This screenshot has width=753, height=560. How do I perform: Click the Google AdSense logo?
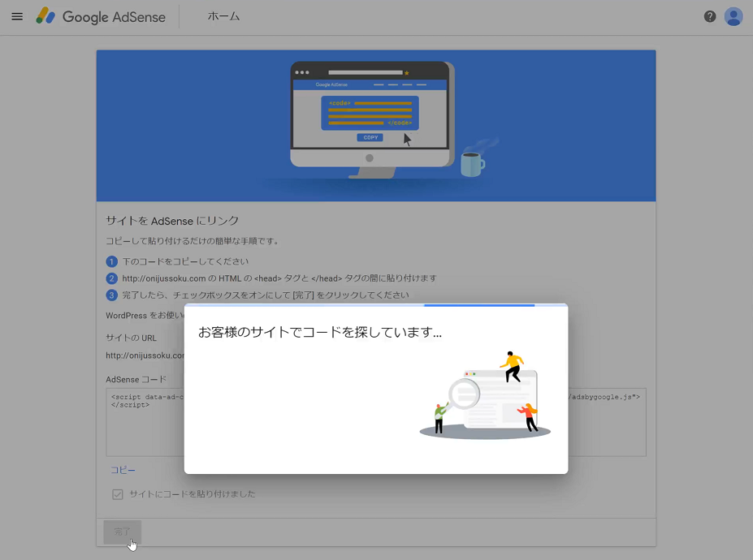pos(101,17)
